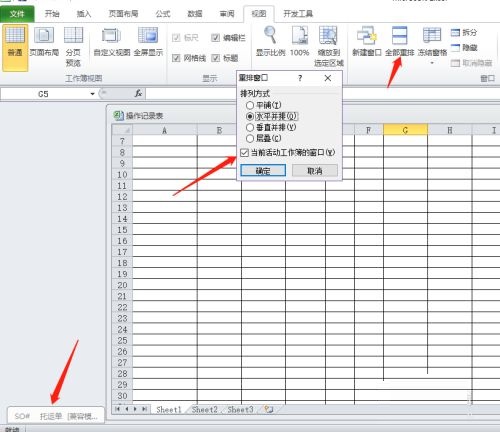This screenshot has width=500, height=432.
Task: Toggle 当前活动工作簿的窗口 checkbox
Action: (x=244, y=153)
